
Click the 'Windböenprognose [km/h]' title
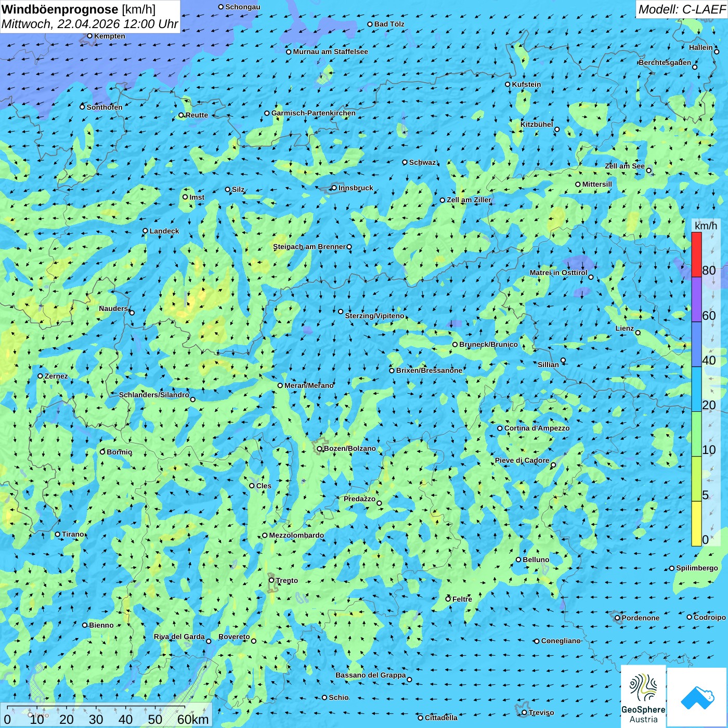click(79, 9)
